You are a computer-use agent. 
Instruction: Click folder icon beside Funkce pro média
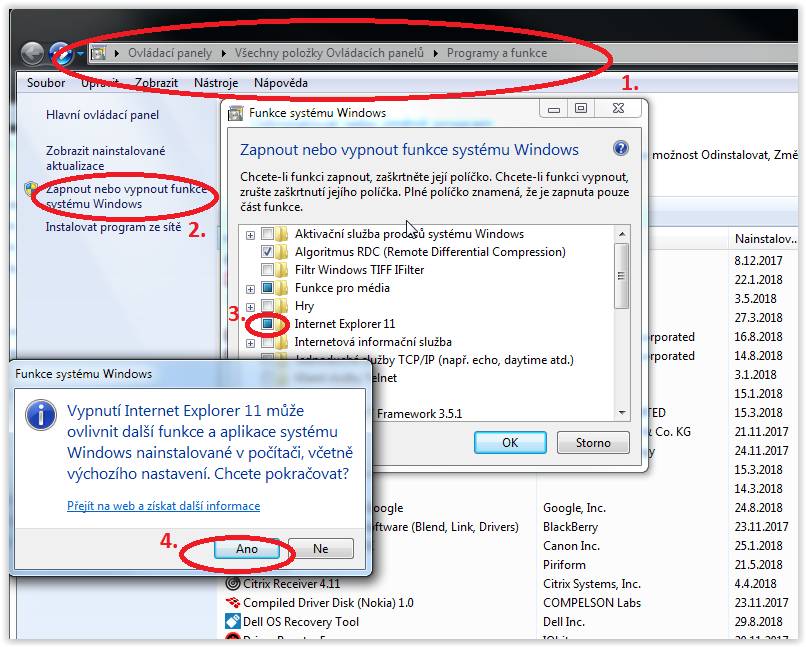[x=281, y=288]
